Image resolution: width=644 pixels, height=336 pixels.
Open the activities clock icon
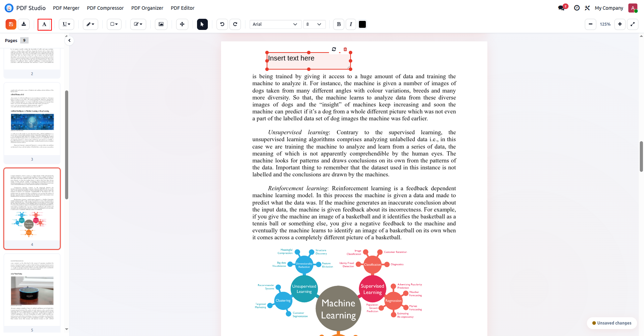577,8
